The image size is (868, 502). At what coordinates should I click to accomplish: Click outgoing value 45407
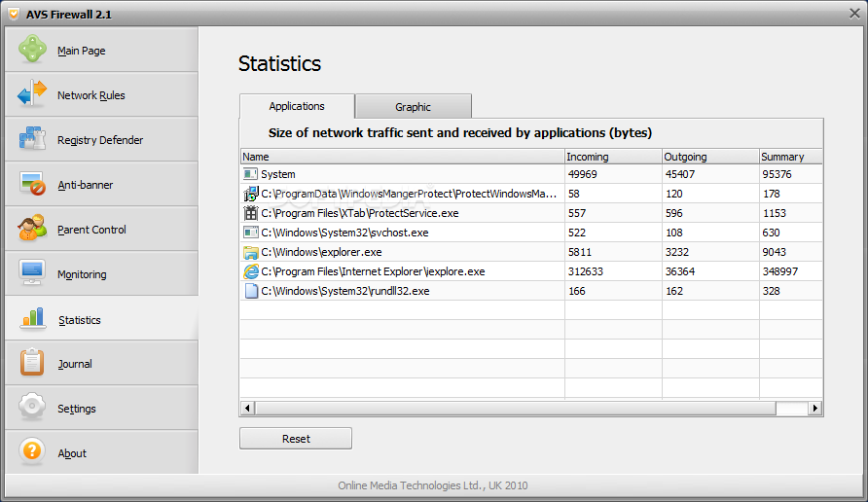click(680, 174)
